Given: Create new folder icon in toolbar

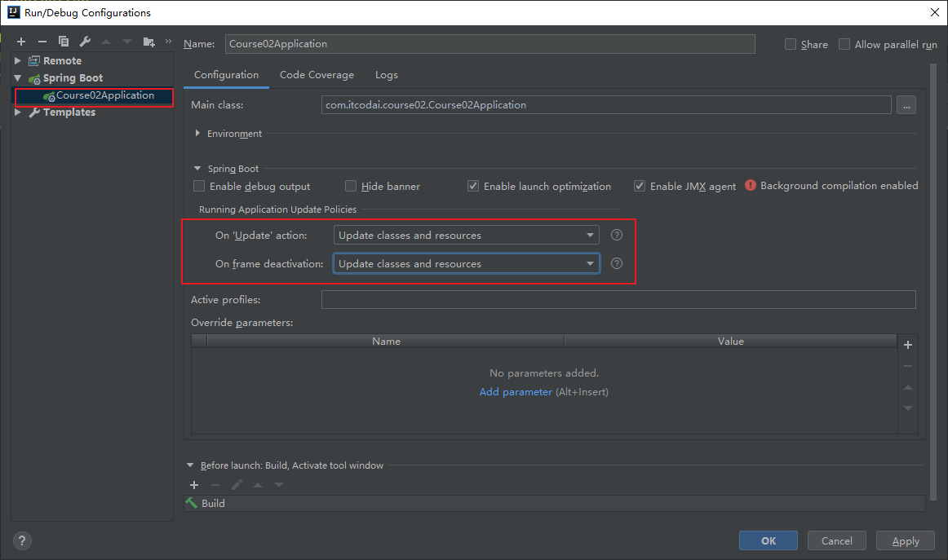Looking at the screenshot, I should [148, 42].
